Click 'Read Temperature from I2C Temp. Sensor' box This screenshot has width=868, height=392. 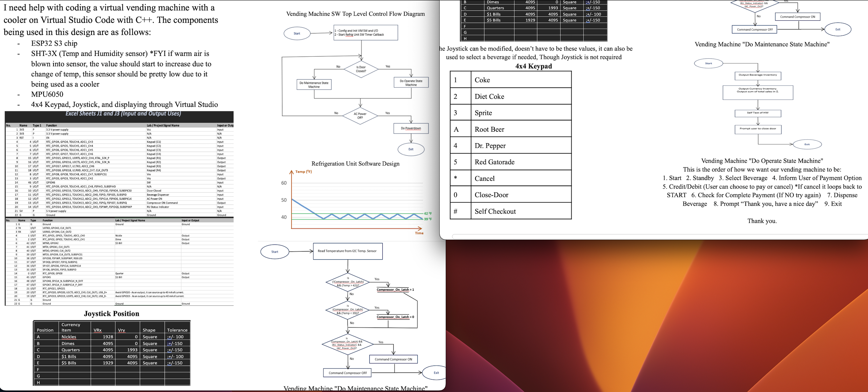(x=347, y=251)
